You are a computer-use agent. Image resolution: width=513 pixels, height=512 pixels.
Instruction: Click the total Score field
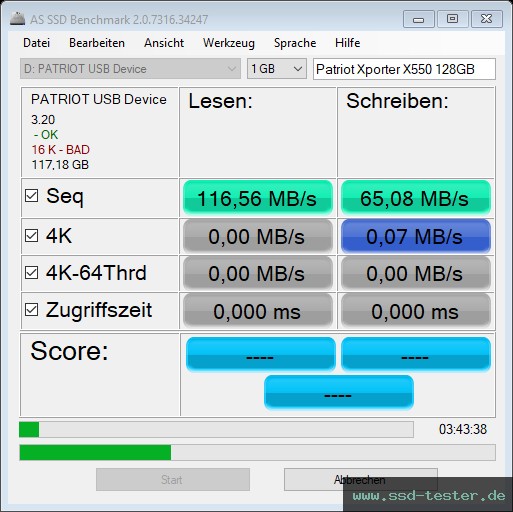[x=339, y=392]
